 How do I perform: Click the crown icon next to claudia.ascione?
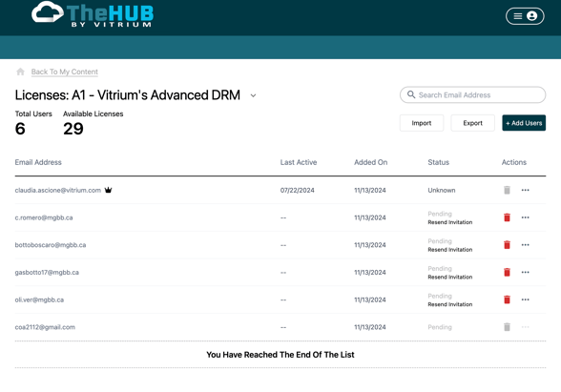[108, 190]
